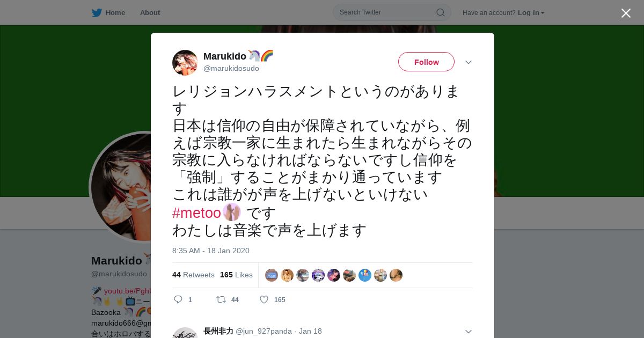Image resolution: width=644 pixels, height=338 pixels.
Task: Click the search magnifier icon
Action: coord(440,12)
